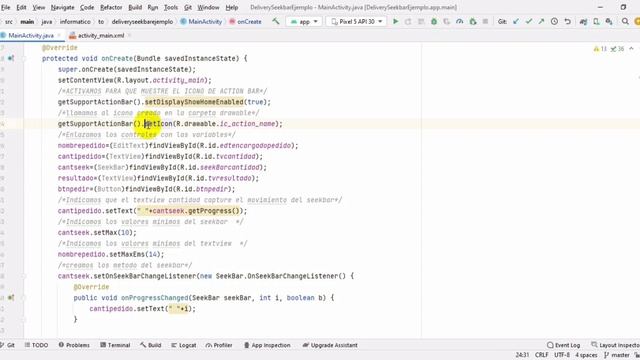Click the deliveryseekbarejemplo breadcrumb
The image size is (640, 360).
coord(142,21)
